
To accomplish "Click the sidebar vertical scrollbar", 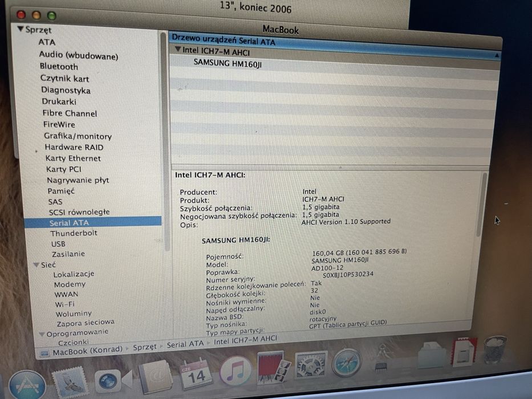I will click(x=164, y=142).
